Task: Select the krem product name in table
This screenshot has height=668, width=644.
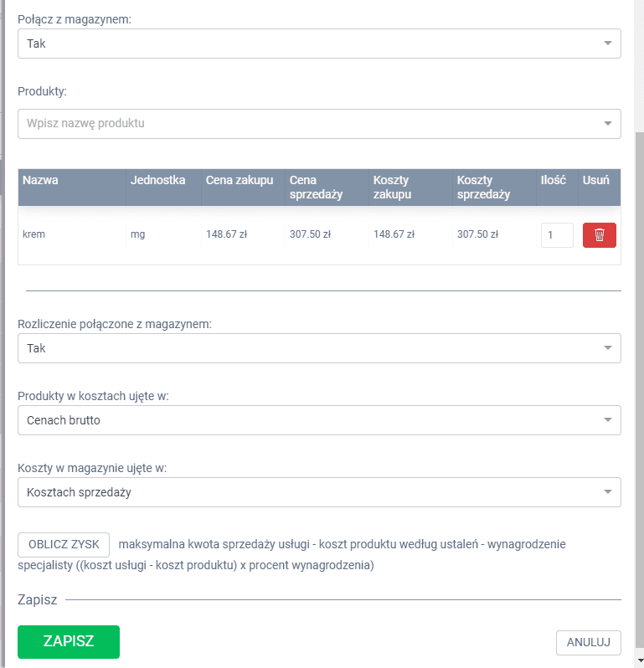Action: tap(33, 235)
